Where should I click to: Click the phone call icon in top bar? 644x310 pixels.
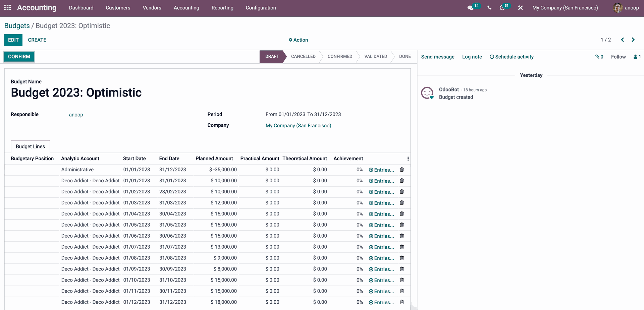click(x=489, y=8)
